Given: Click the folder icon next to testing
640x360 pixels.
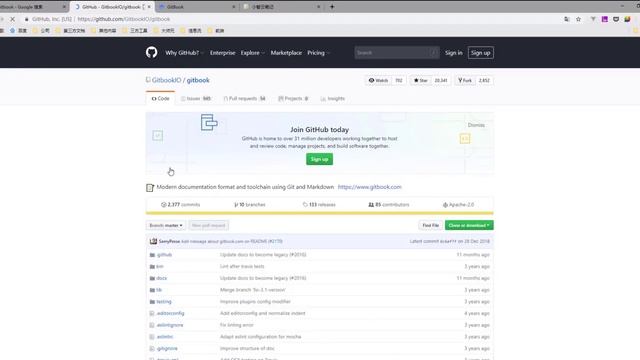Looking at the screenshot, I should 152,302.
